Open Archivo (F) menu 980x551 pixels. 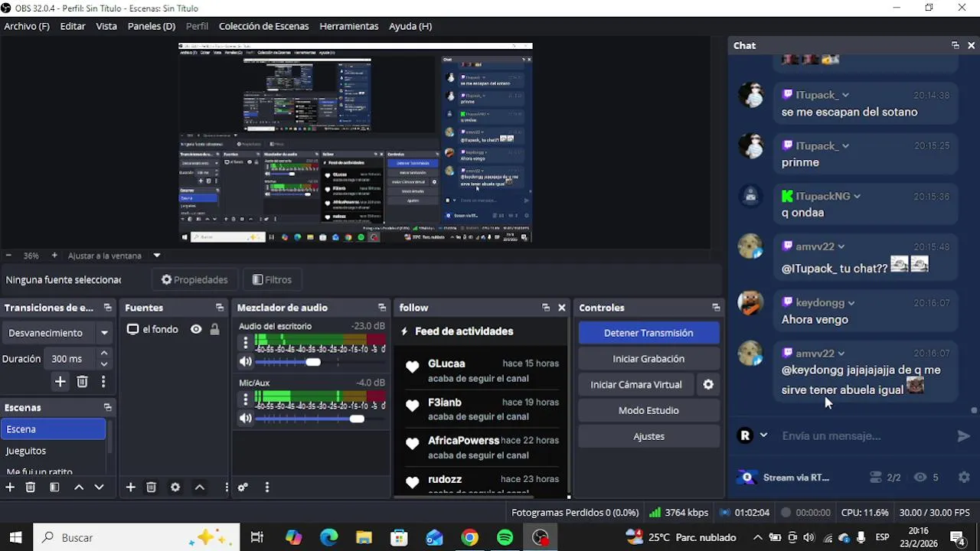coord(27,26)
